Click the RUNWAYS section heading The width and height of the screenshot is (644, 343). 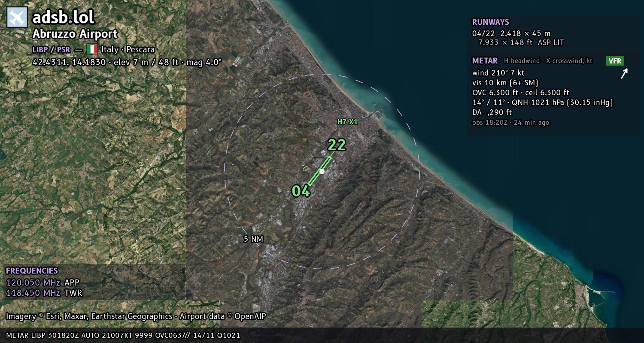(491, 22)
